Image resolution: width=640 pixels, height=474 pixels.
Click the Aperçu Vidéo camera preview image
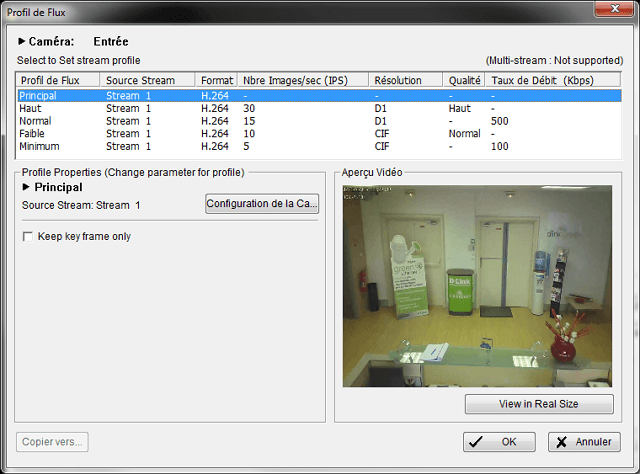click(x=477, y=286)
